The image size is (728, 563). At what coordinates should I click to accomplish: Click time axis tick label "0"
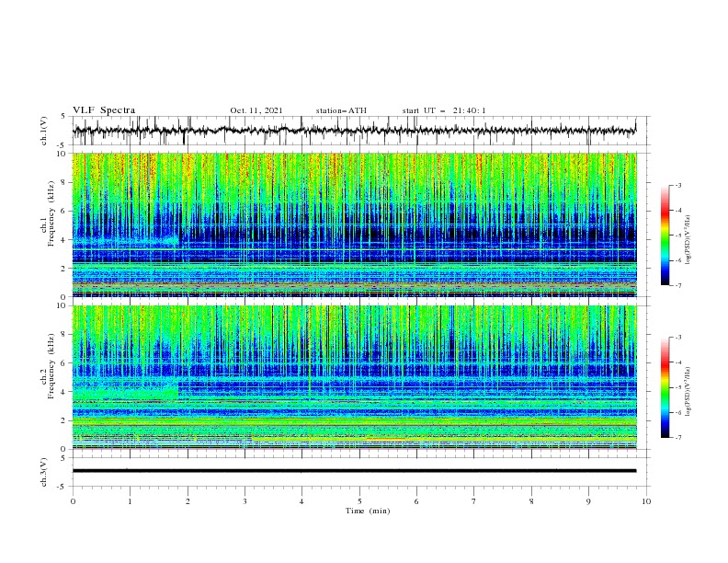click(x=73, y=501)
